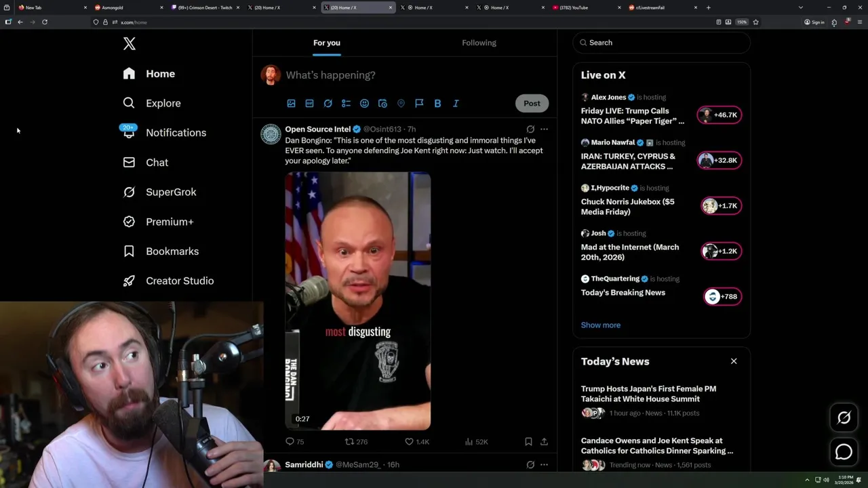Join the I,Hypocrite live with +1.7K

tap(722, 206)
